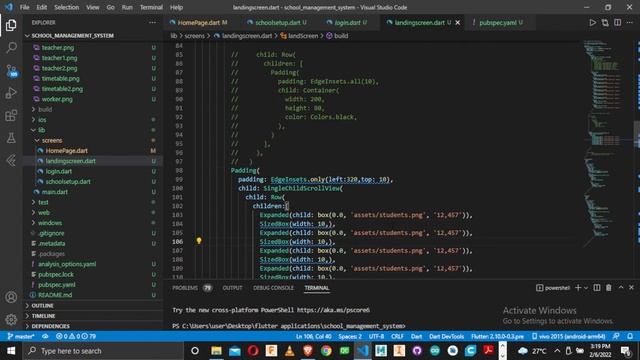The height and width of the screenshot is (360, 640).
Task: Open the Search view in activity bar
Action: (x=11, y=48)
